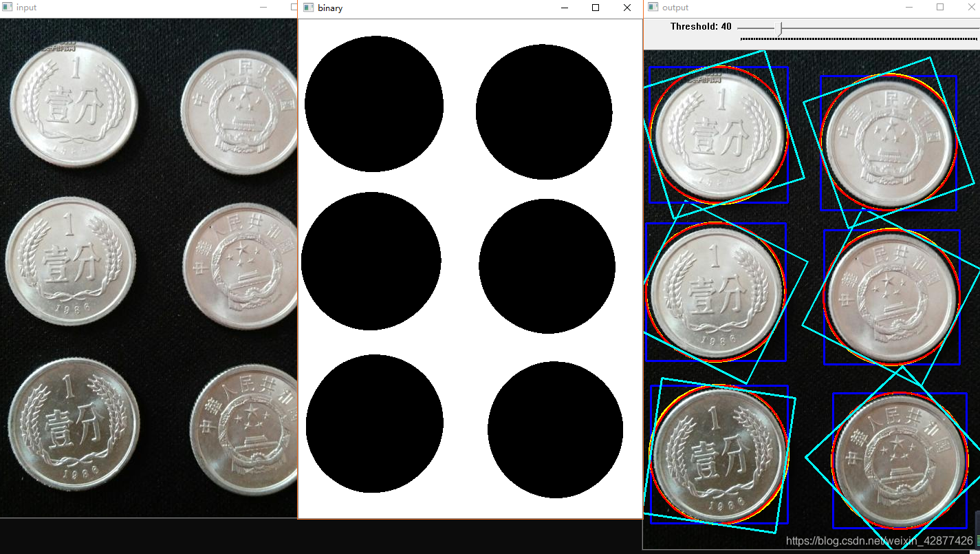Select the 'binary' window title text

(x=330, y=8)
